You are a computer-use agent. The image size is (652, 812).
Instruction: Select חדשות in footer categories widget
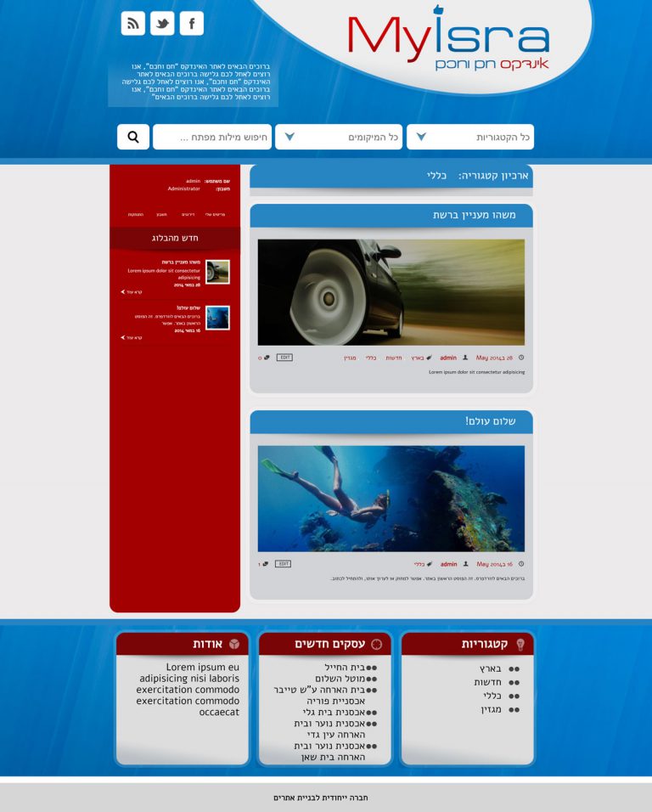pyautogui.click(x=487, y=683)
